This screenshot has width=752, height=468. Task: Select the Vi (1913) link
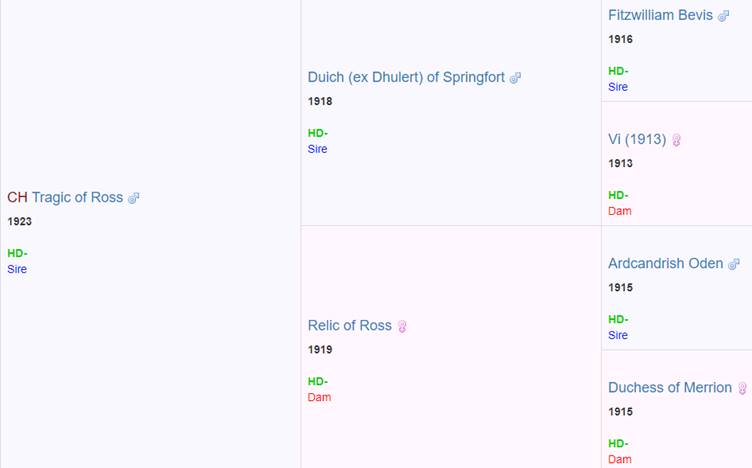pyautogui.click(x=637, y=139)
